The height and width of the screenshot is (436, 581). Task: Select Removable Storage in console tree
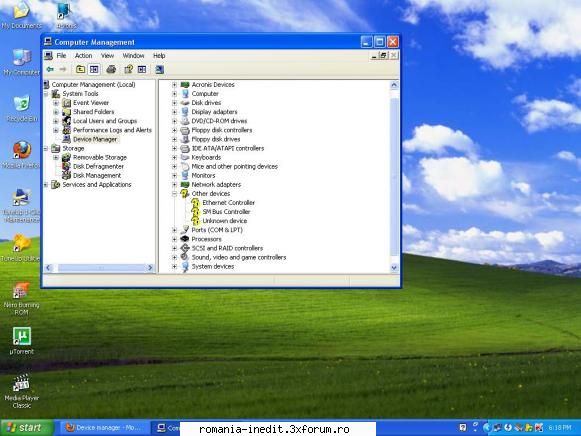coord(100,157)
